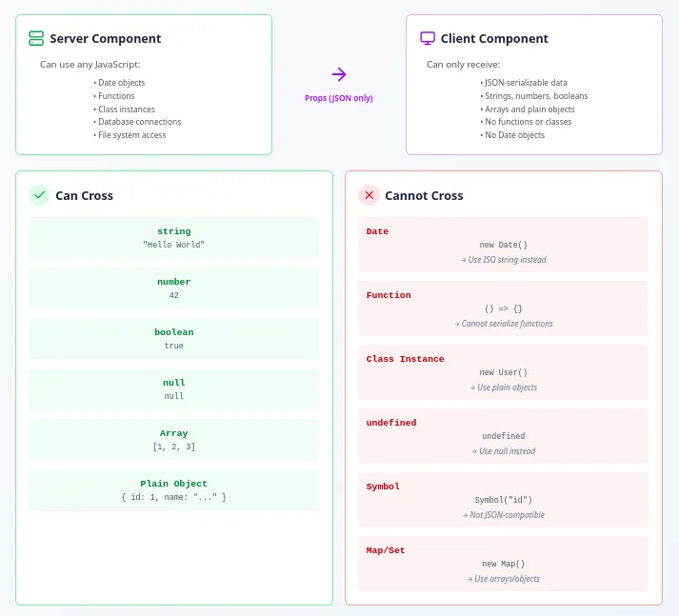Viewport: 679px width, 616px height.
Task: Click the Map/Set card
Action: [503, 565]
